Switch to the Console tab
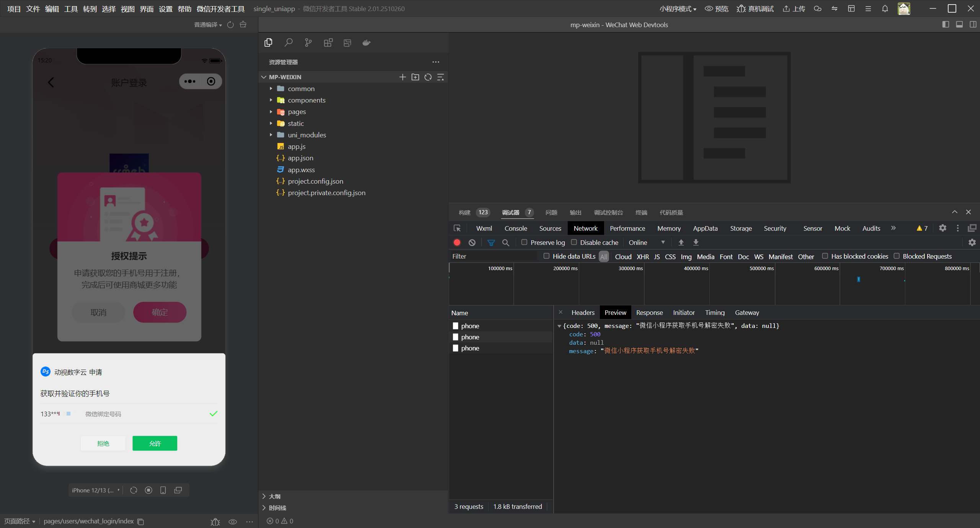The height and width of the screenshot is (528, 980). (x=516, y=228)
